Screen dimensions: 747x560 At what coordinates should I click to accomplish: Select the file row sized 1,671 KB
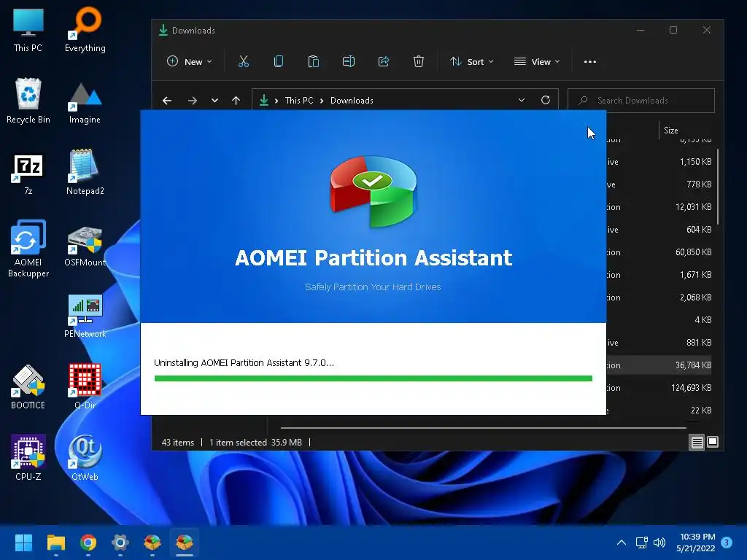coord(659,275)
